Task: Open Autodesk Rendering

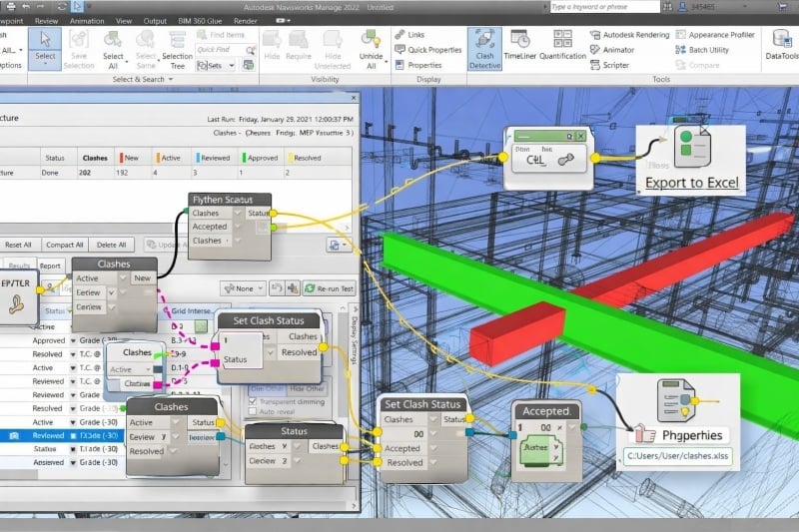Action: 630,35
